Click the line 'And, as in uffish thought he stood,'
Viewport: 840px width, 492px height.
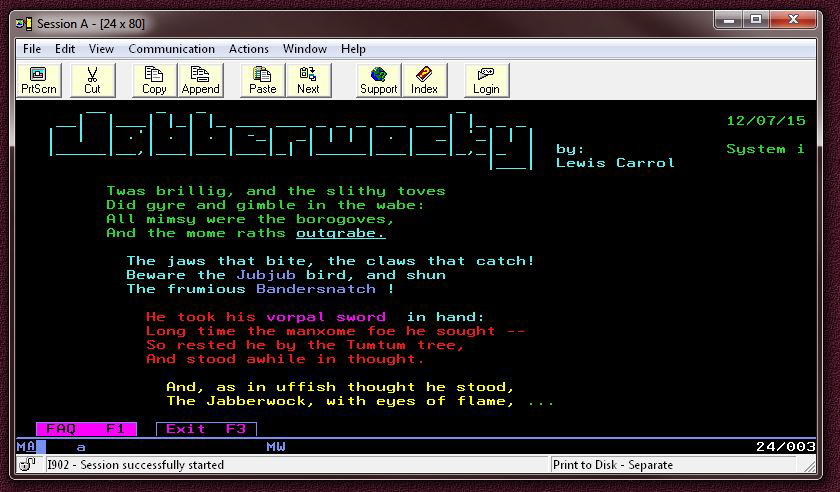tap(340, 386)
